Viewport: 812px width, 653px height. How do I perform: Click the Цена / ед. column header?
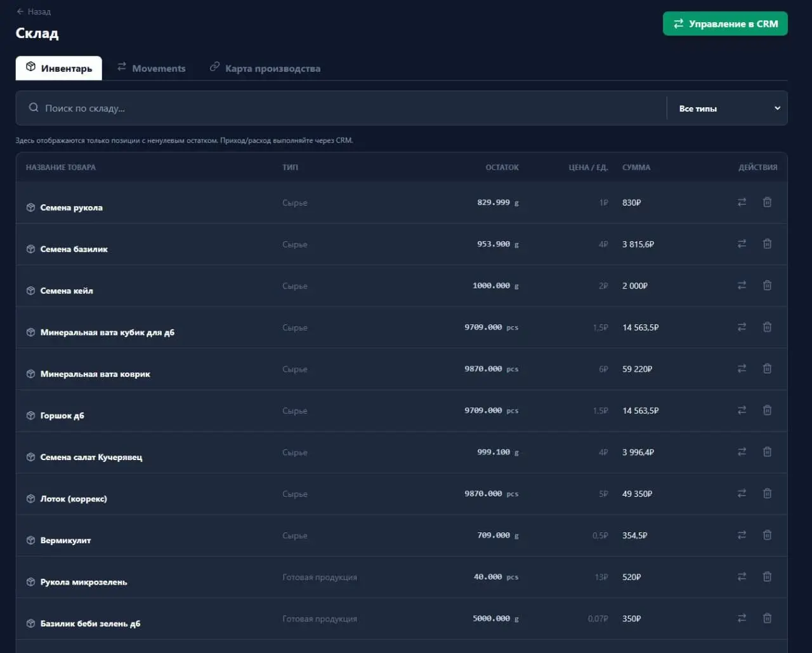click(588, 168)
